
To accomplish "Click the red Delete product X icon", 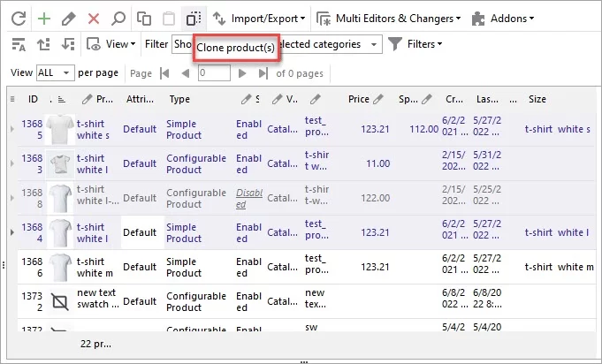I will 94,19.
